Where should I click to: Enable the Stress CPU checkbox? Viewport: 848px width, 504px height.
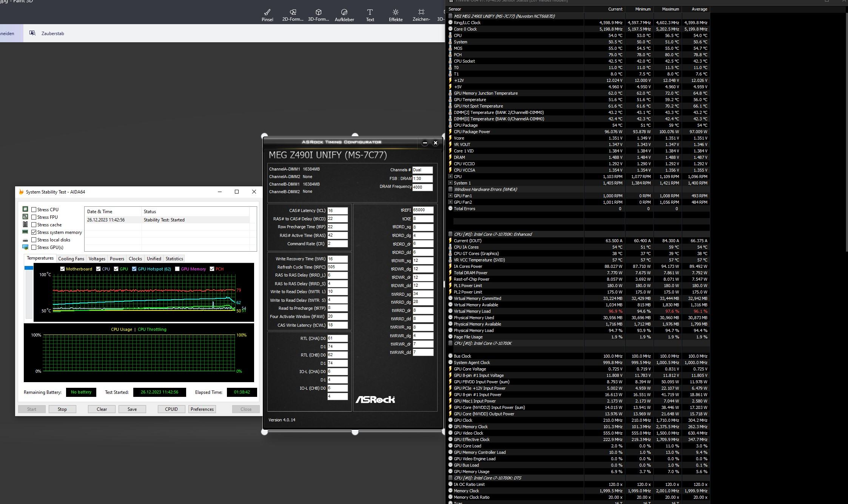[x=34, y=209]
